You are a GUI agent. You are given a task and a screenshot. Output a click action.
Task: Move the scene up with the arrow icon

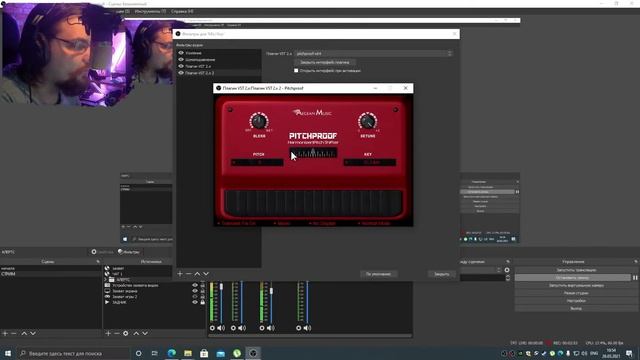tap(24, 333)
